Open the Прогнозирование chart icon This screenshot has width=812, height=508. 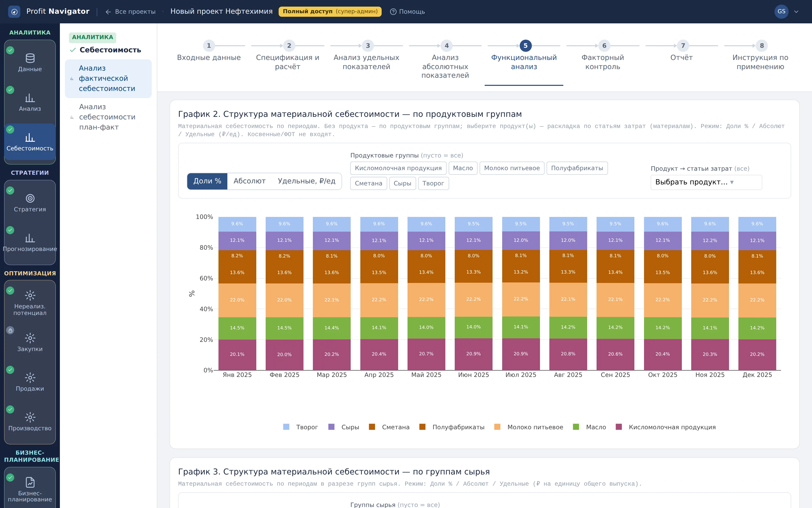point(30,238)
